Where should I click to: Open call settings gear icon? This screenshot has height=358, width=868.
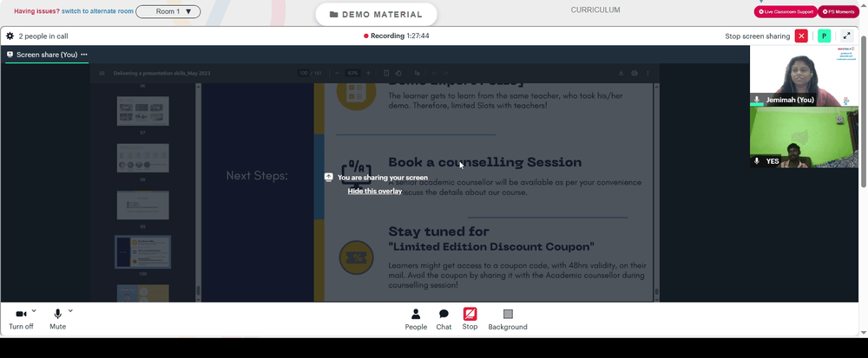coord(10,36)
